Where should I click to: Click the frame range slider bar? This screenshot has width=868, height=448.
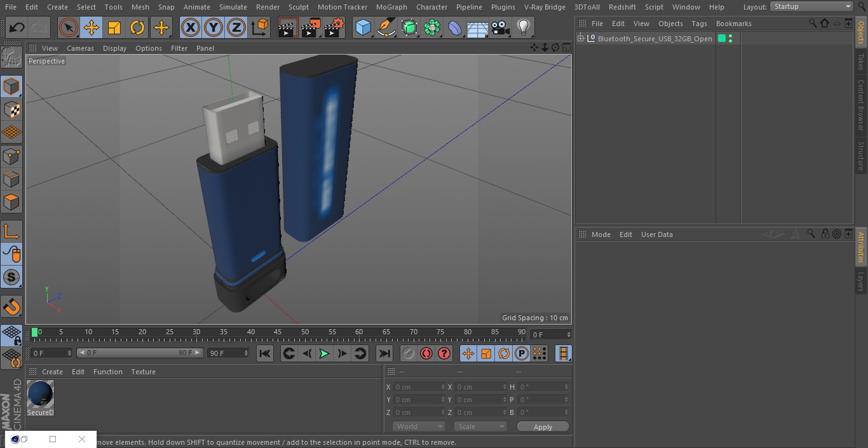click(140, 353)
